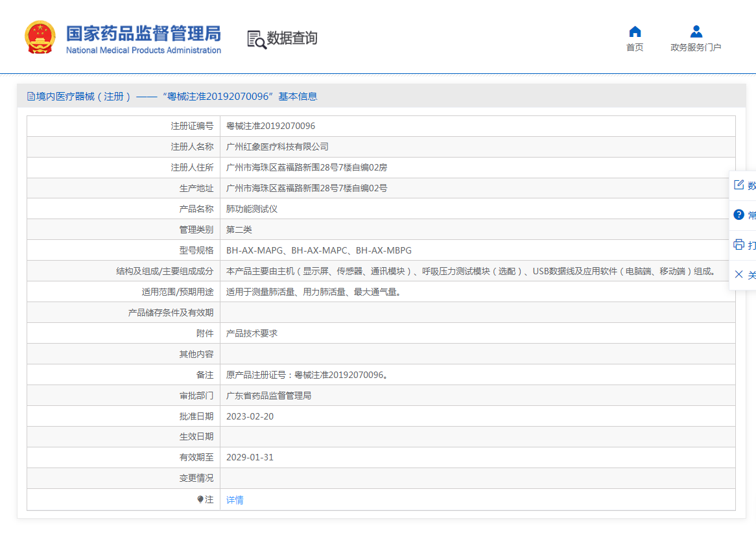
Task: Click the 数据查询 magnifier document icon
Action: point(257,40)
